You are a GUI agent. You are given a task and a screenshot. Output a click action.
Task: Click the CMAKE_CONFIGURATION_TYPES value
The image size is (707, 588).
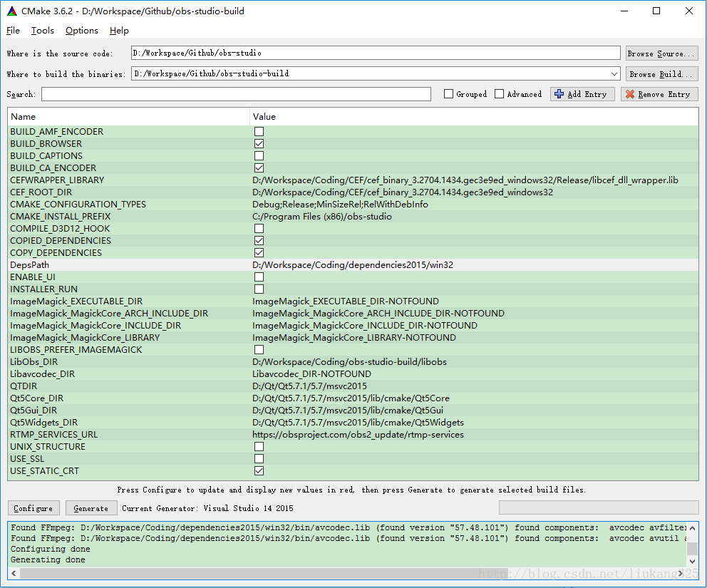coord(340,205)
